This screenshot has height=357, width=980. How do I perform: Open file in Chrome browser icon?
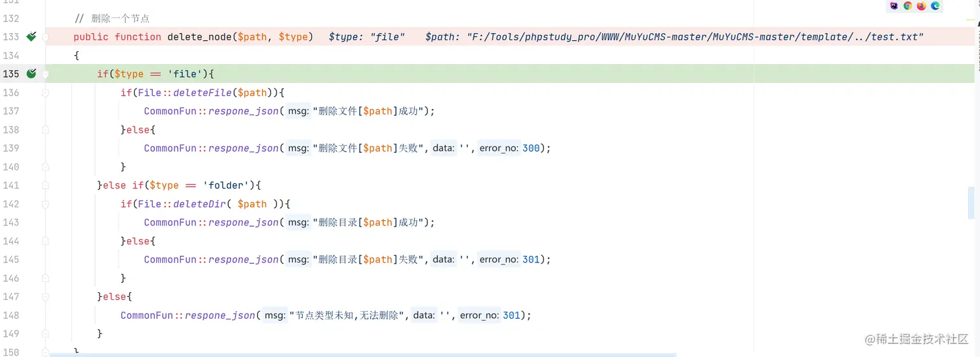pos(907,6)
